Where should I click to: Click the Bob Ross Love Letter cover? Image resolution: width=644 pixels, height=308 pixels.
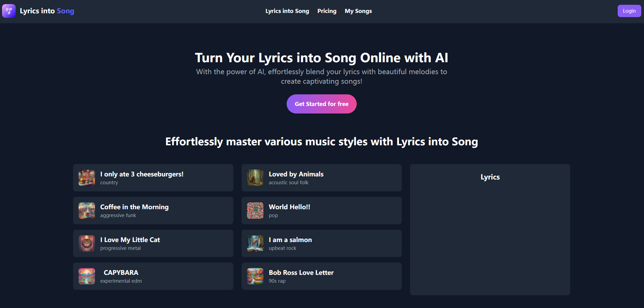[255, 276]
